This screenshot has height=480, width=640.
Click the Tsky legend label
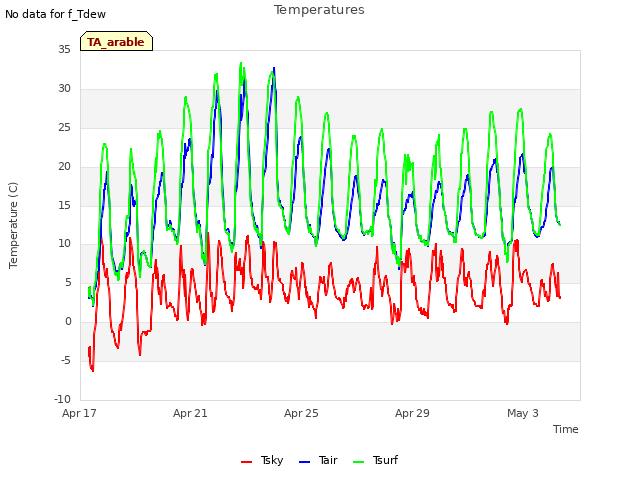pyautogui.click(x=272, y=460)
